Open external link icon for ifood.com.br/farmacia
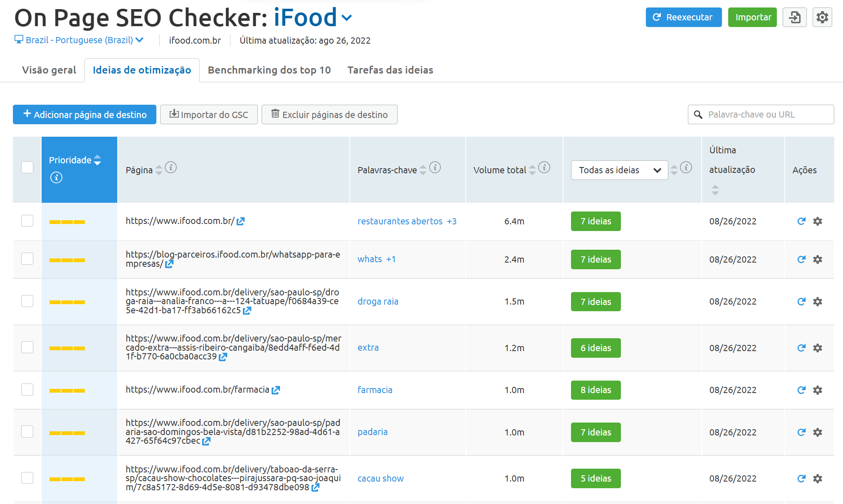This screenshot has height=504, width=843. [x=276, y=390]
